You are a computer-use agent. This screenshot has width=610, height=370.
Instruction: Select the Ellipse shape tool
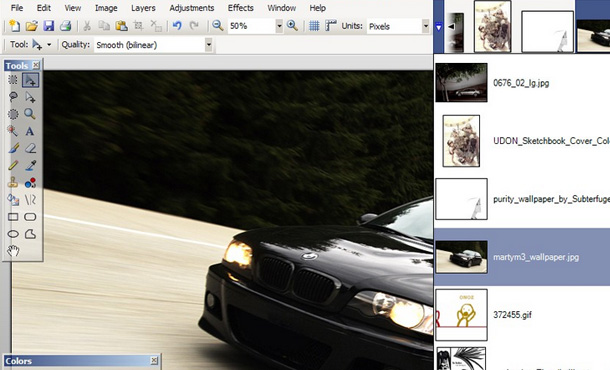coord(13,234)
